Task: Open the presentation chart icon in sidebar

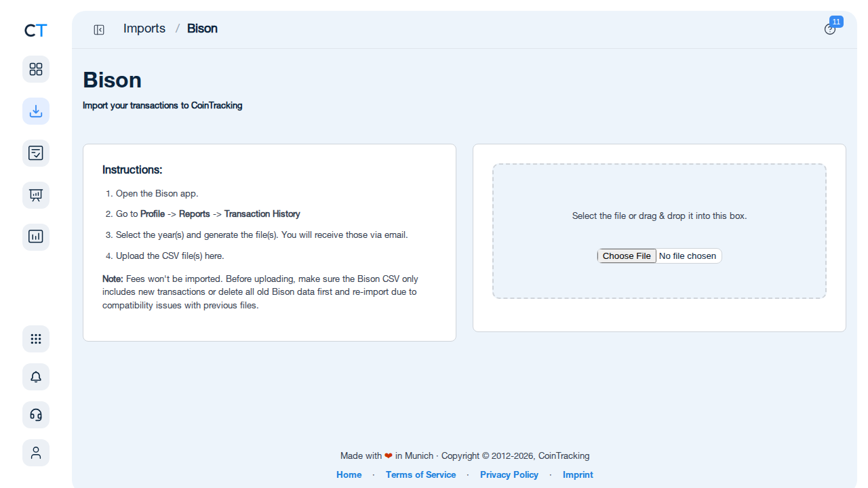Action: coord(36,195)
